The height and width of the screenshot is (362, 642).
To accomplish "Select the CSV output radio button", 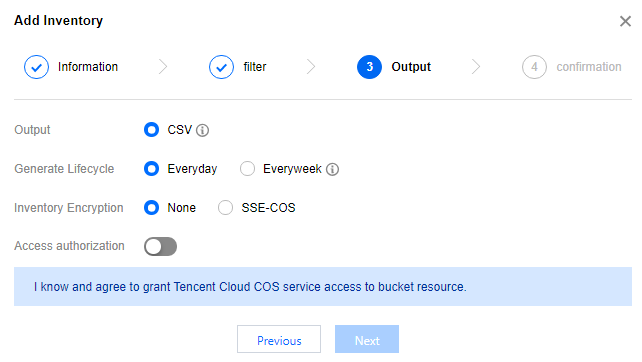I will [x=151, y=130].
